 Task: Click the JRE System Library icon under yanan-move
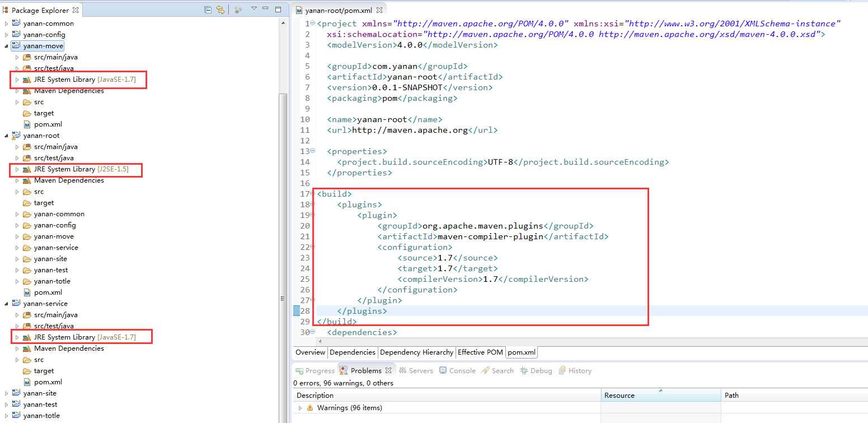27,80
